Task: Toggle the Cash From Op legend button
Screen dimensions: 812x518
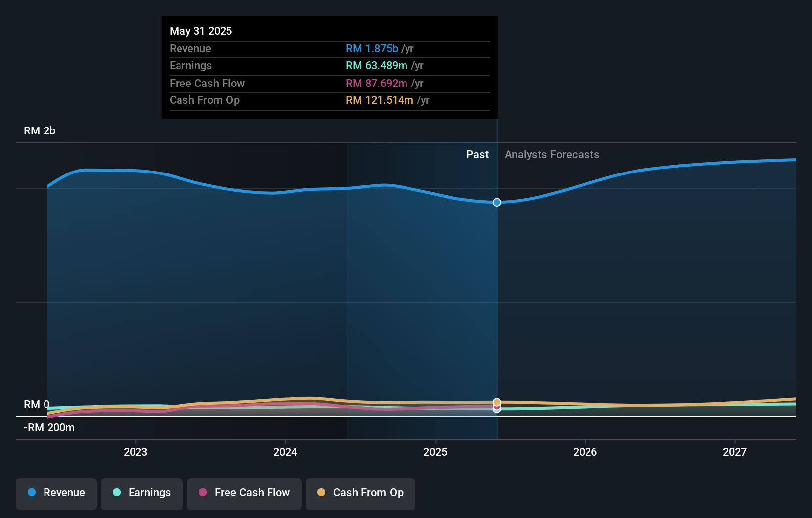Action: tap(361, 494)
